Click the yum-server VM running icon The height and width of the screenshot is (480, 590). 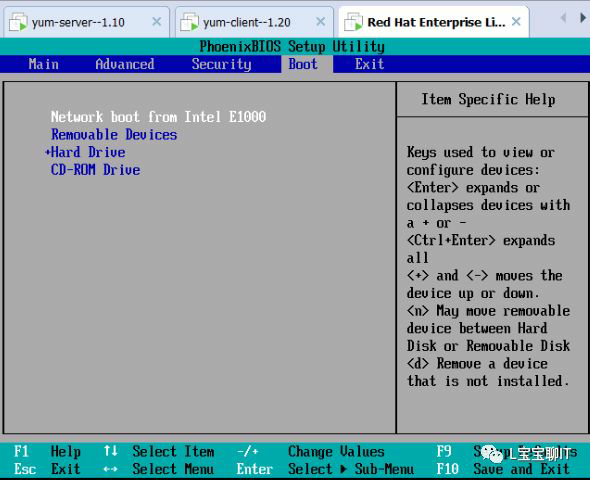(18, 22)
